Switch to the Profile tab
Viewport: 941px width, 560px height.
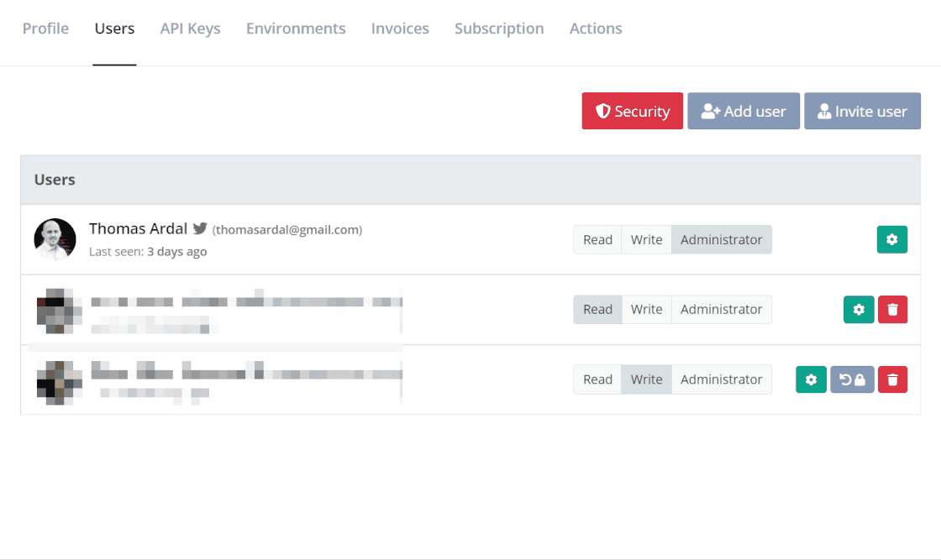pyautogui.click(x=45, y=29)
